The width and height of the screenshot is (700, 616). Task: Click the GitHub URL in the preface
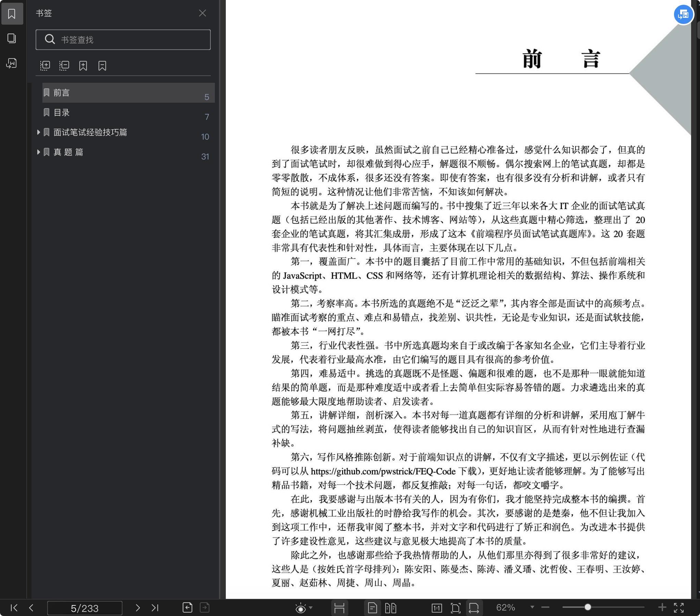point(383,472)
